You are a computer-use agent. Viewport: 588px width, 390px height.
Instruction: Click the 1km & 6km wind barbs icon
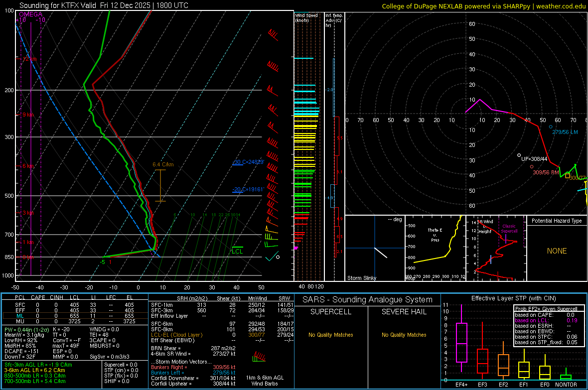259,357
